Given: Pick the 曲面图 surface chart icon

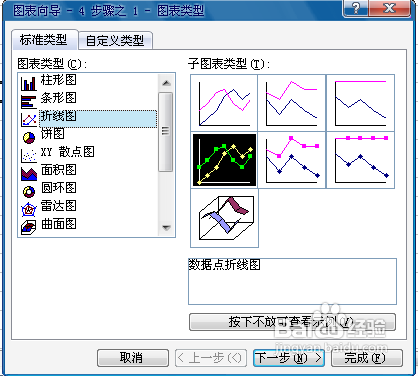Looking at the screenshot, I should click(29, 228).
